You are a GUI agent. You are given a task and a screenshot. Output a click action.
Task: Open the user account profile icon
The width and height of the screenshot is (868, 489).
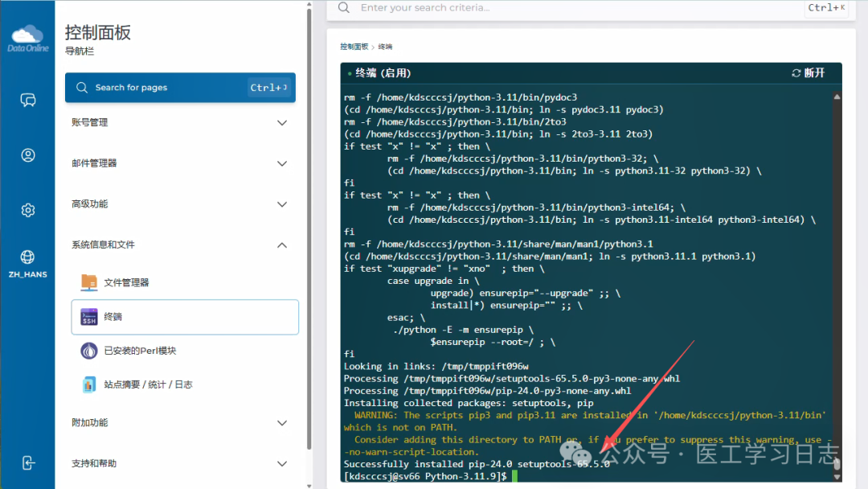[28, 155]
